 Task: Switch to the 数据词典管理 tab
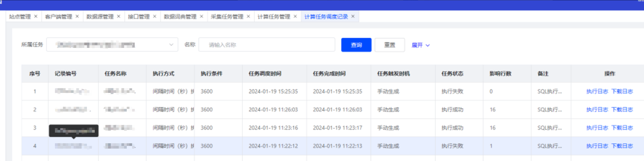pyautogui.click(x=180, y=17)
